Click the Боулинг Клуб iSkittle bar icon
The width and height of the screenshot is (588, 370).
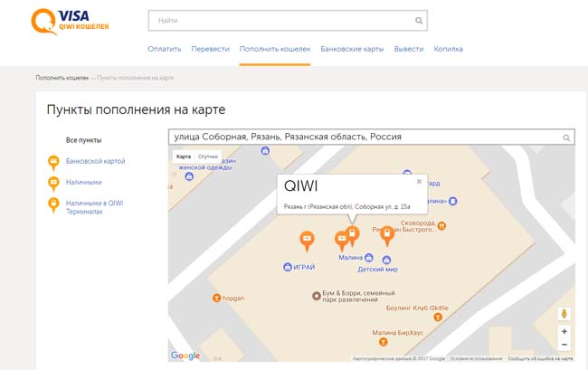point(438,318)
